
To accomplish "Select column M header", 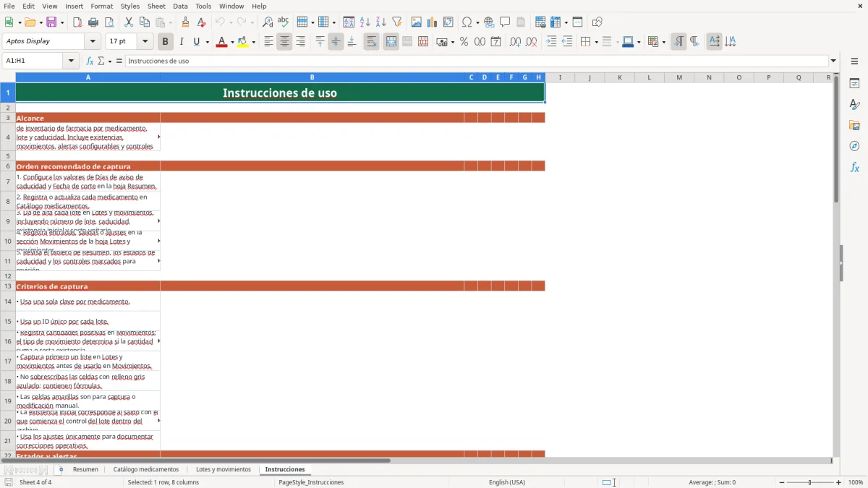I will (678, 77).
